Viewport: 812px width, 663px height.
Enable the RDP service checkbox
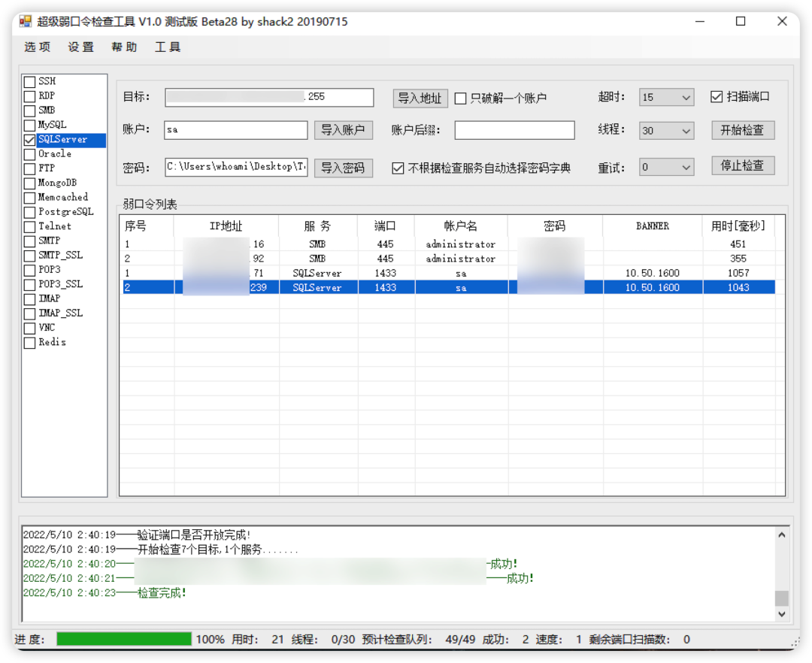pyautogui.click(x=29, y=96)
